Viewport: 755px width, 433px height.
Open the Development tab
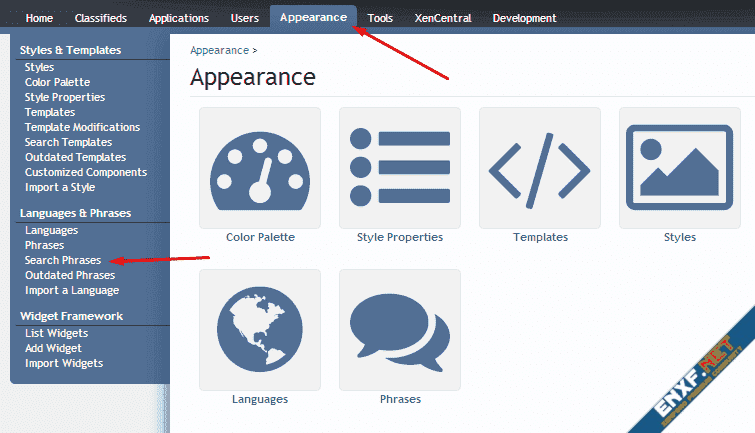point(525,18)
